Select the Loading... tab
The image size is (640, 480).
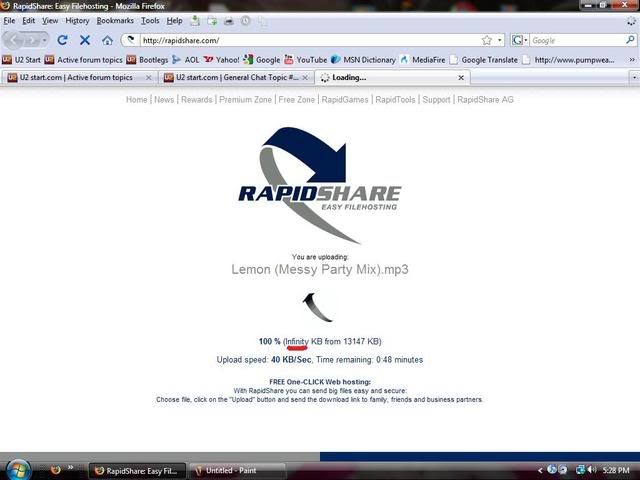(x=392, y=77)
